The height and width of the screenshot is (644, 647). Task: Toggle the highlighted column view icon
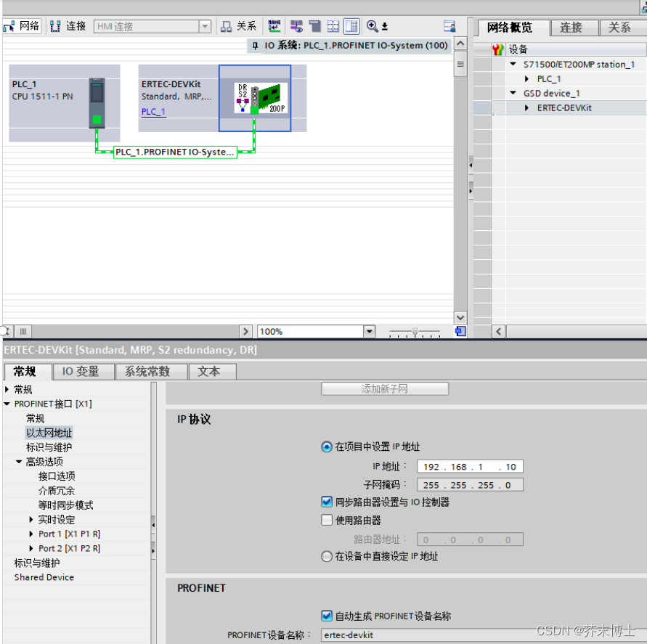click(x=351, y=26)
